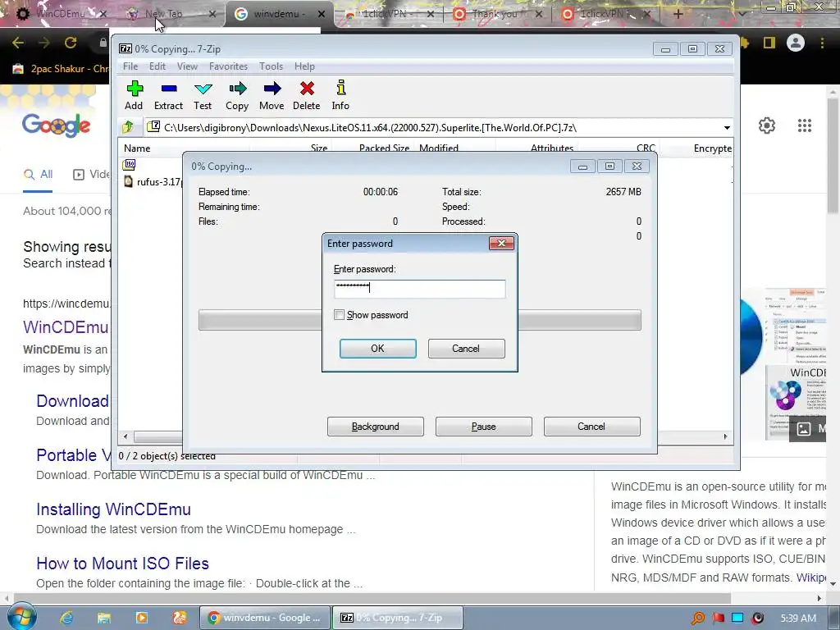Open a new Chrome tab with plus

pyautogui.click(x=678, y=14)
